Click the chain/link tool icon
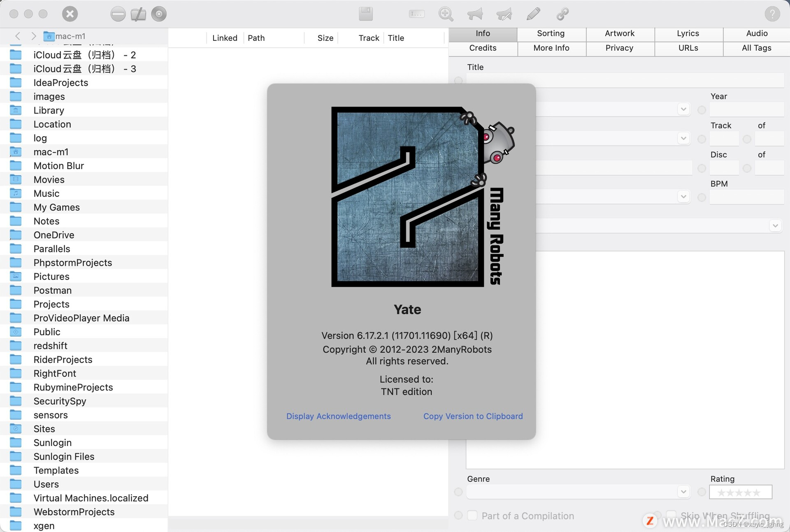790x532 pixels. pos(562,13)
